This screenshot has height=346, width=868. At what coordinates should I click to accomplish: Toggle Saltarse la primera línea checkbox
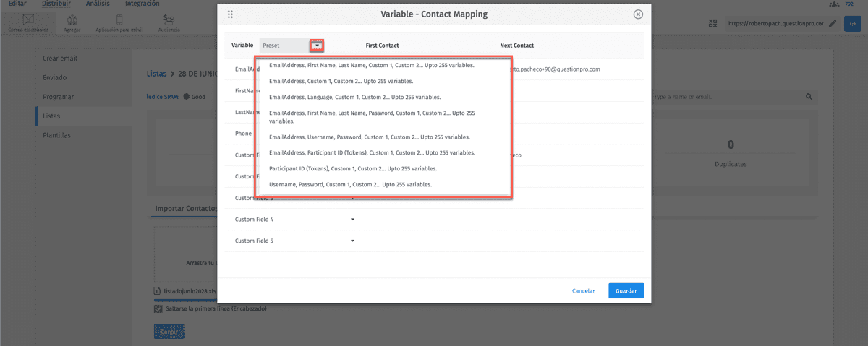(158, 308)
